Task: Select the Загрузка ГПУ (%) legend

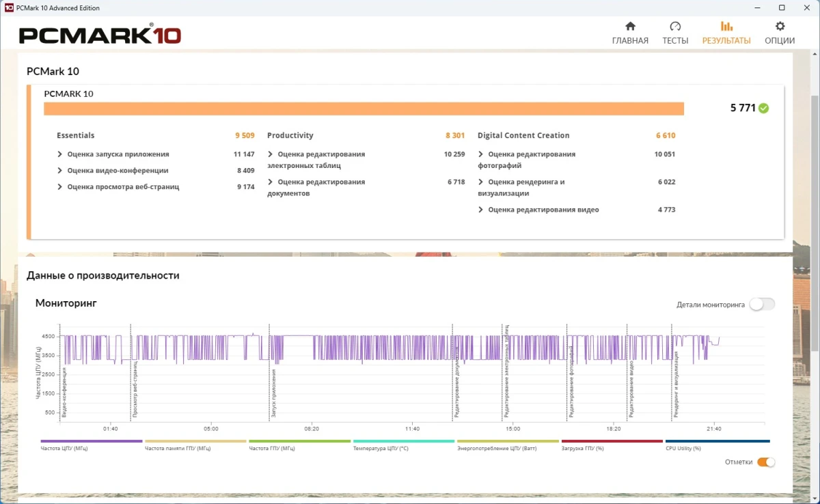Action: coord(612,445)
